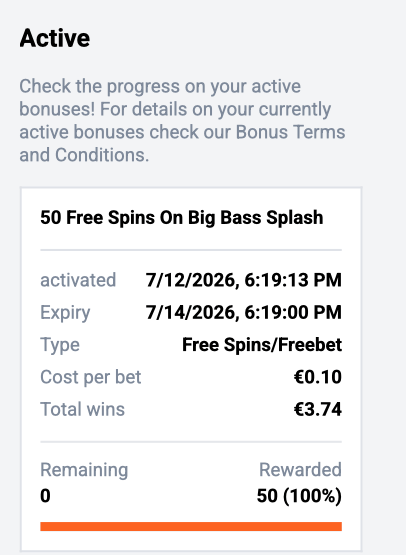Image resolution: width=406 pixels, height=555 pixels.
Task: Click the activated date 7/12/2026 value
Action: tap(244, 280)
